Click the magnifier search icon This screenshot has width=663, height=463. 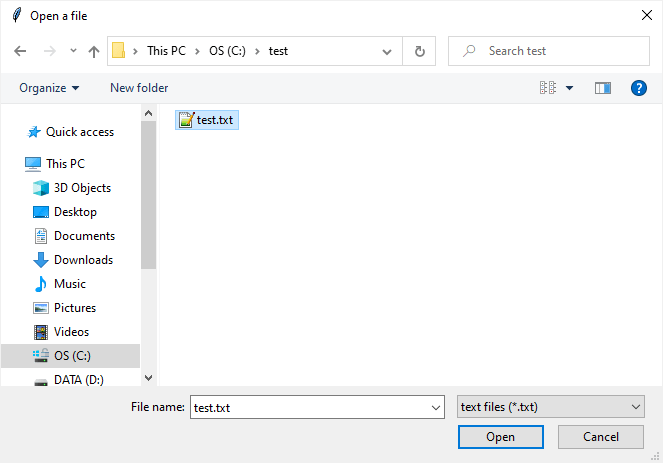469,51
